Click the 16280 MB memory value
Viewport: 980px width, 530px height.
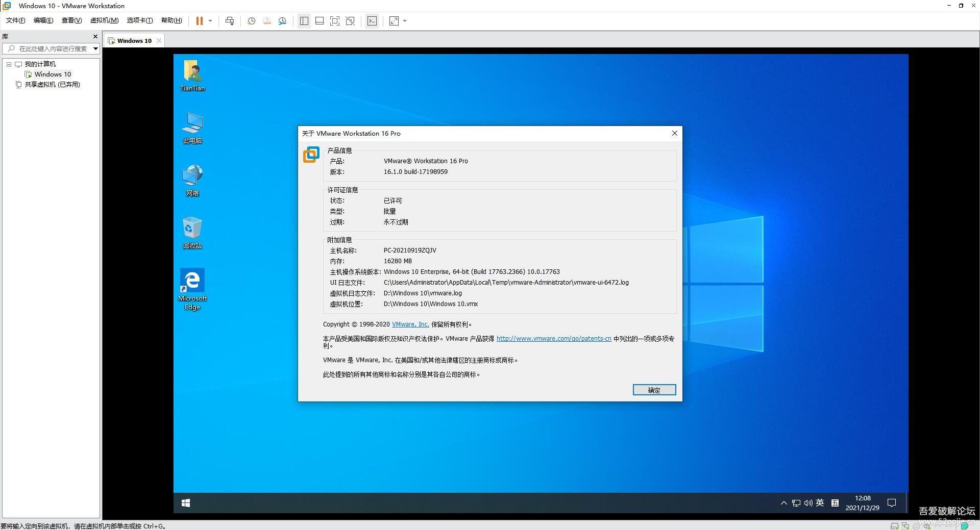[398, 261]
